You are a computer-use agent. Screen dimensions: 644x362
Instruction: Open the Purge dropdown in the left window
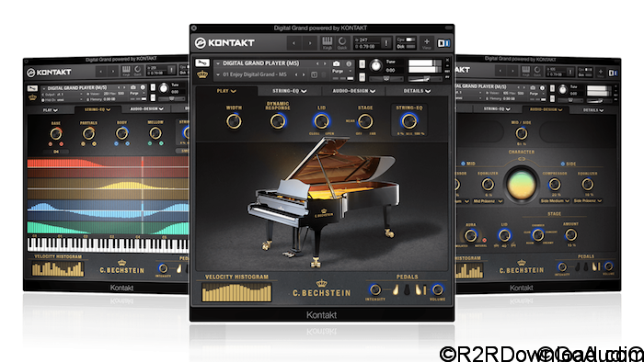pos(137,93)
